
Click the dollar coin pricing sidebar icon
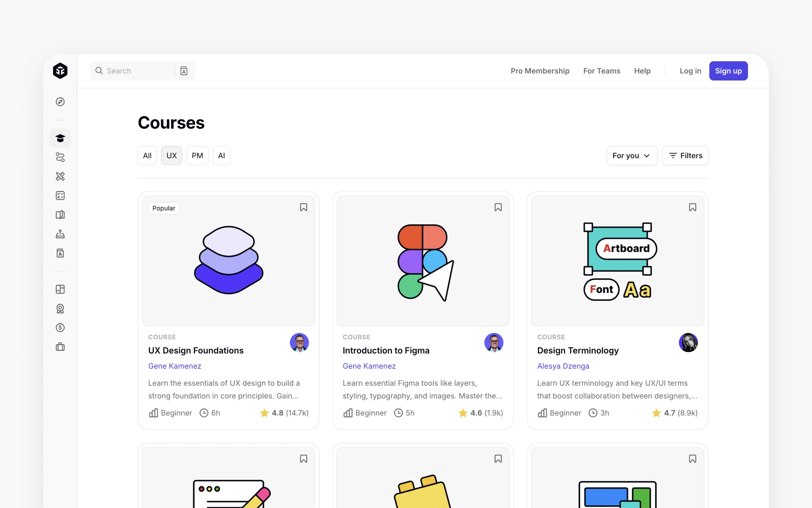60,327
